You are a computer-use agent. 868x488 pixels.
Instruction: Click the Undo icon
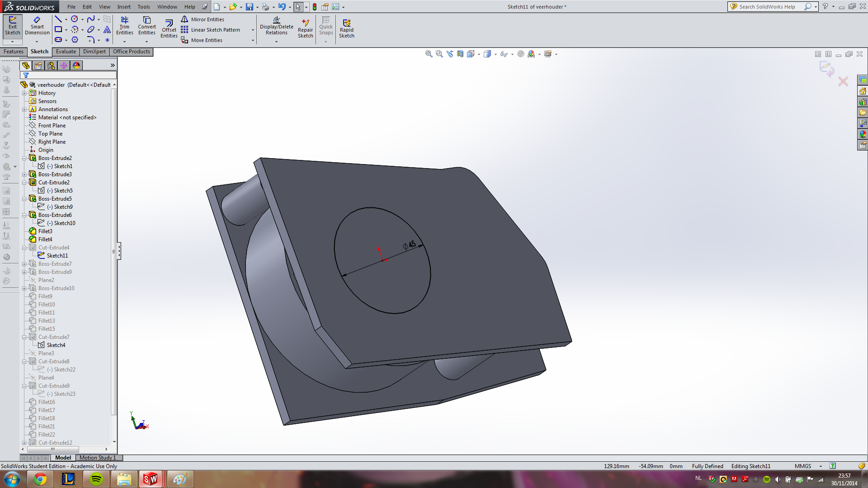click(x=282, y=7)
